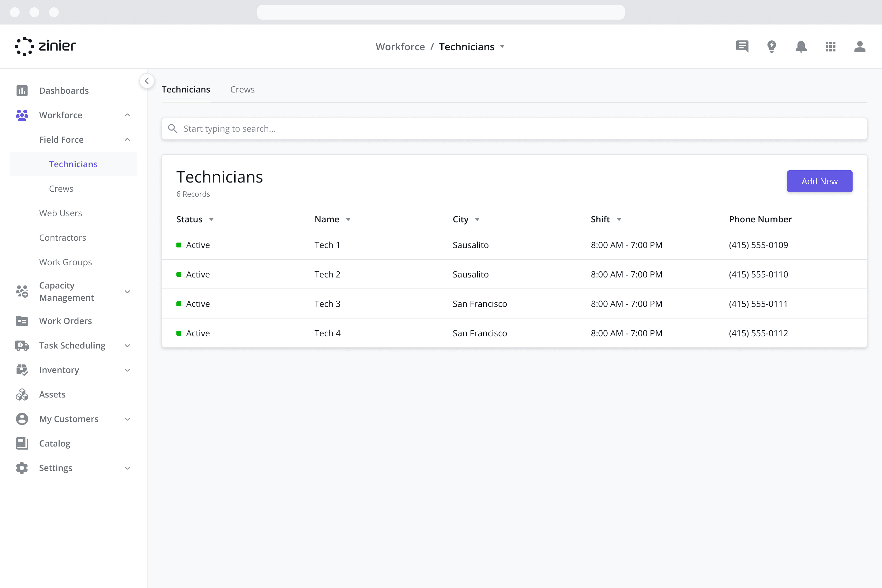
Task: Click the Dashboards chart icon
Action: 22,90
